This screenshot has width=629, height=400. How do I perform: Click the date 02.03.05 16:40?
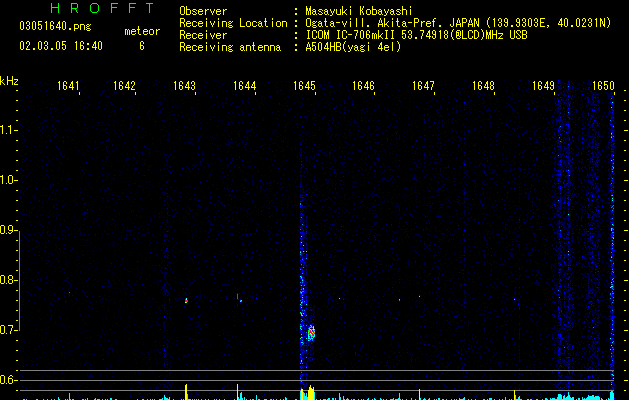point(61,46)
